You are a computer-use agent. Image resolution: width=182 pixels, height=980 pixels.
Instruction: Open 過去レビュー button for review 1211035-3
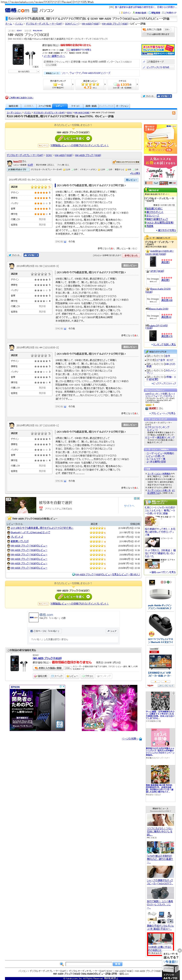click(x=130, y=266)
